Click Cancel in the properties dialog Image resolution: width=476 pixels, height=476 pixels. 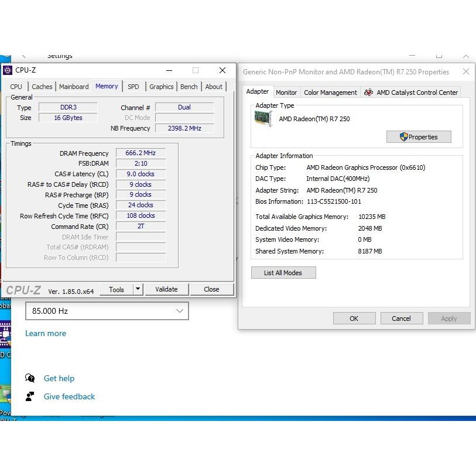401,319
